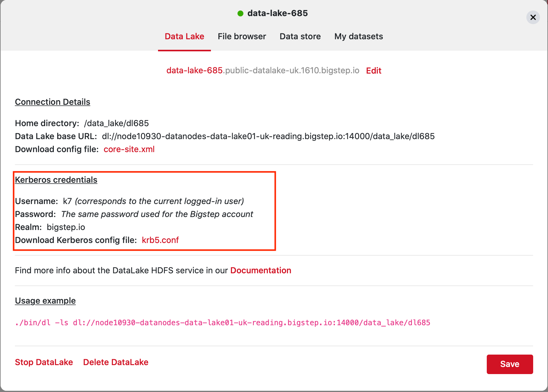This screenshot has width=548, height=392.
Task: Click the red Save button
Action: click(510, 364)
